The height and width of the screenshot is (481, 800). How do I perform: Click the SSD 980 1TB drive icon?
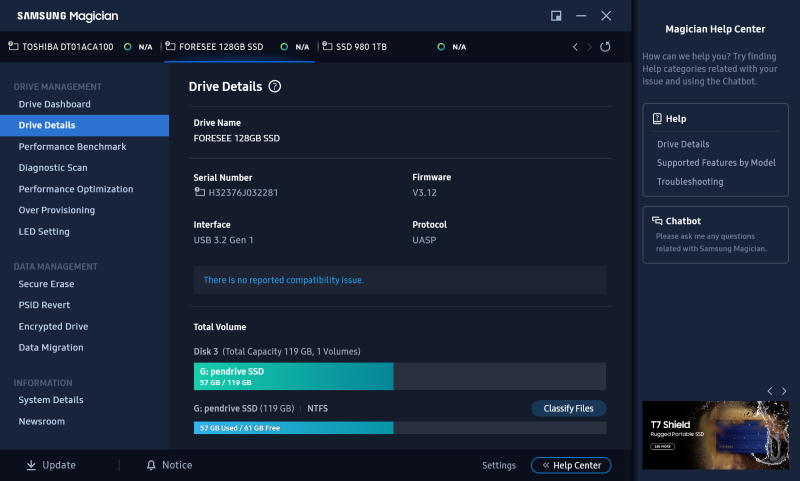click(327, 46)
